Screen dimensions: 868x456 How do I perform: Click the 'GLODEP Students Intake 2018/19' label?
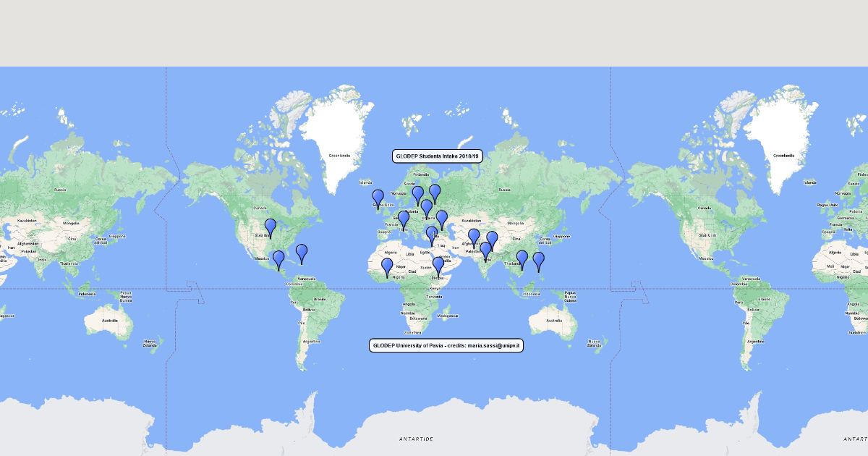[x=438, y=156]
